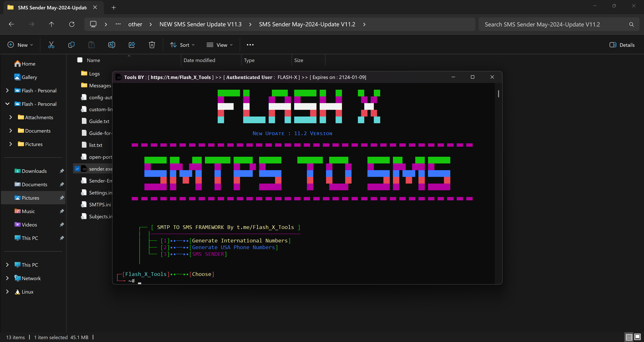Navigate to NEW SMS Sender Update V11.3 breadcrumb
The height and width of the screenshot is (342, 644).
pyautogui.click(x=200, y=24)
